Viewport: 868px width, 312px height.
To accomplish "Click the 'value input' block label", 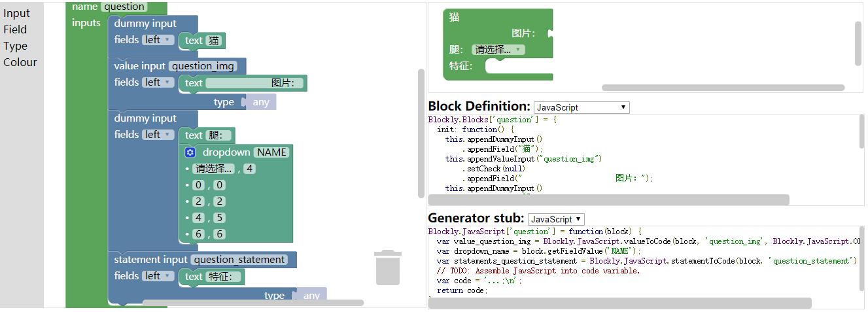I will pyautogui.click(x=140, y=65).
